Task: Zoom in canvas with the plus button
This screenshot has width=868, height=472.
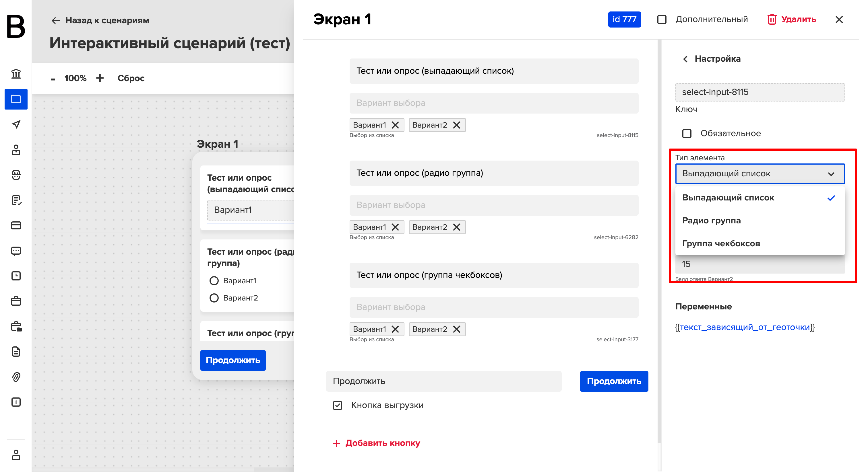Action: point(100,78)
